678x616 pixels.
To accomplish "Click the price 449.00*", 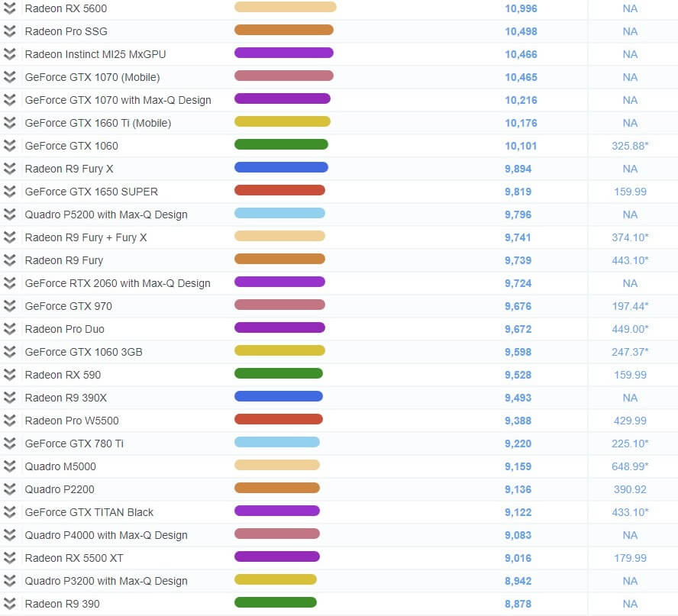I will (x=630, y=330).
